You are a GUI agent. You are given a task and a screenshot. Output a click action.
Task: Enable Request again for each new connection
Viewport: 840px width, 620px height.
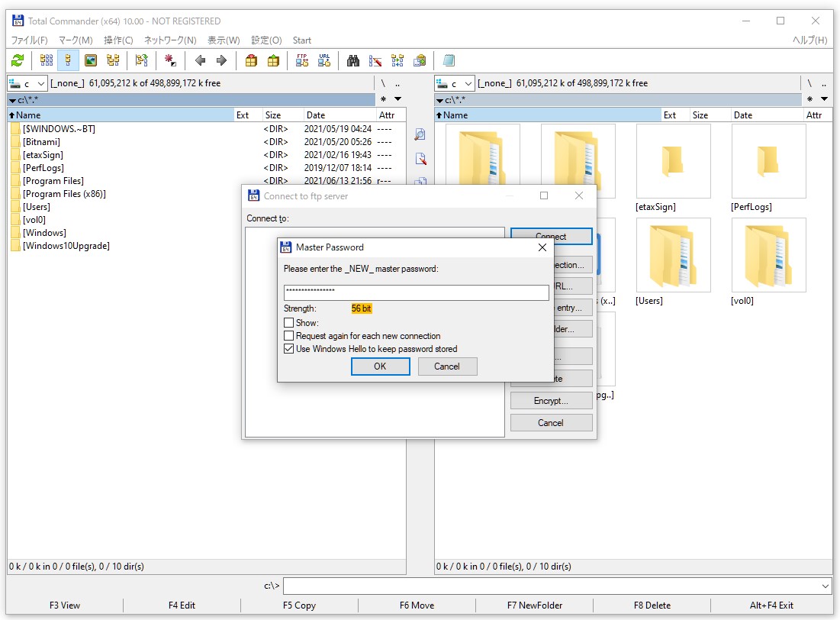(x=288, y=336)
